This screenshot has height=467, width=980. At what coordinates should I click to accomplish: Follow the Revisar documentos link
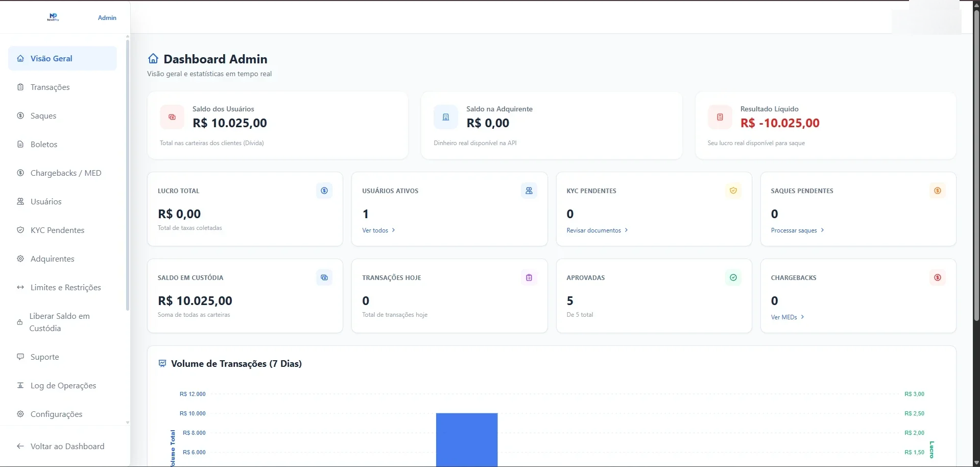(597, 230)
